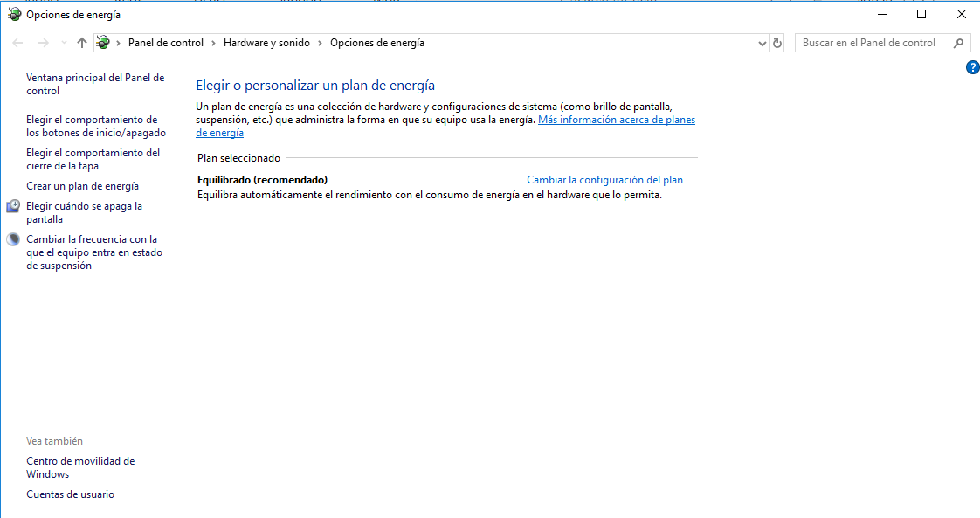Click the sleep moon icon in sidebar
The image size is (980, 518).
tap(13, 239)
